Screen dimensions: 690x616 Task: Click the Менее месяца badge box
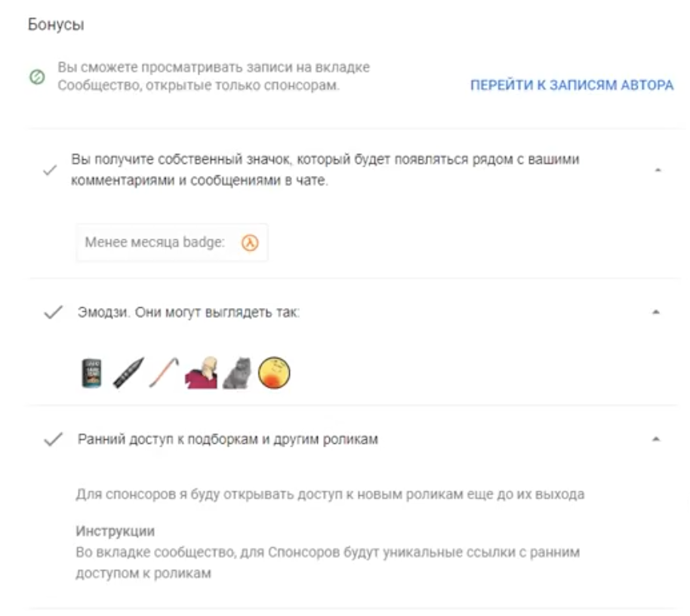pyautogui.click(x=172, y=242)
